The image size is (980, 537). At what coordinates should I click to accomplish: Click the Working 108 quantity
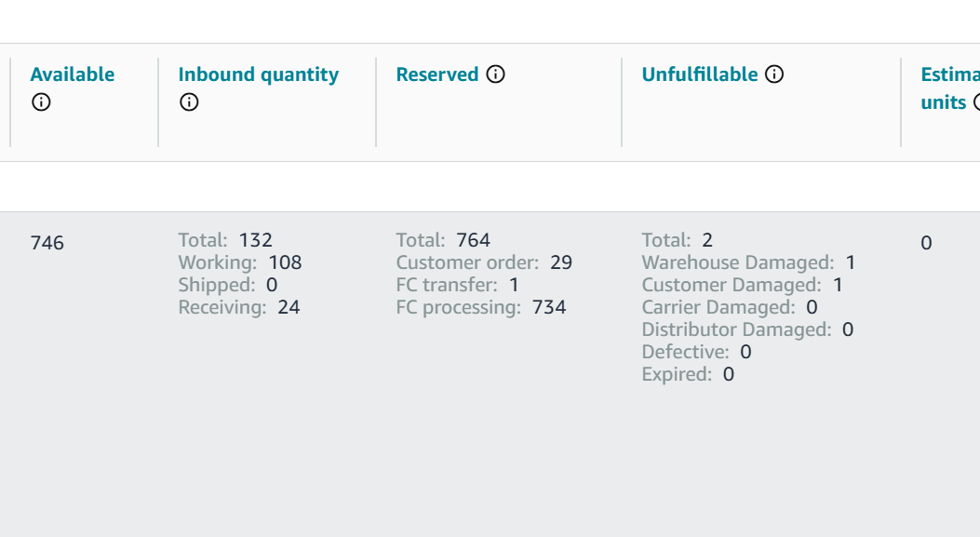coord(285,262)
